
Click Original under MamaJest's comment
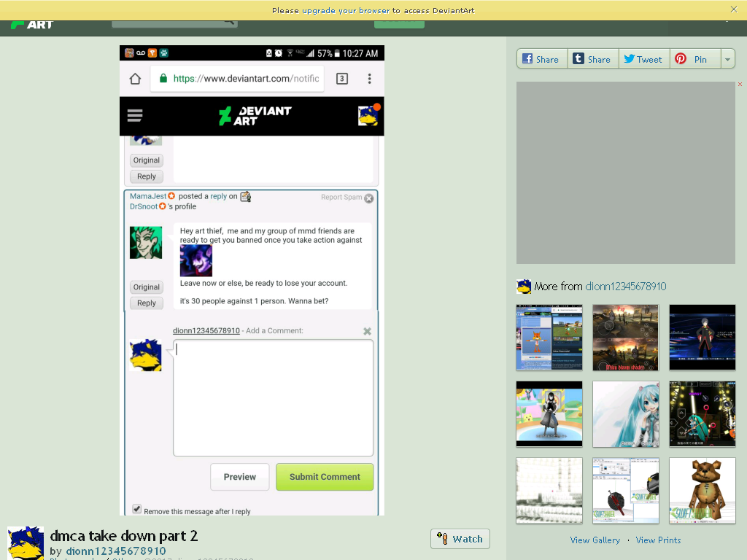tap(146, 287)
